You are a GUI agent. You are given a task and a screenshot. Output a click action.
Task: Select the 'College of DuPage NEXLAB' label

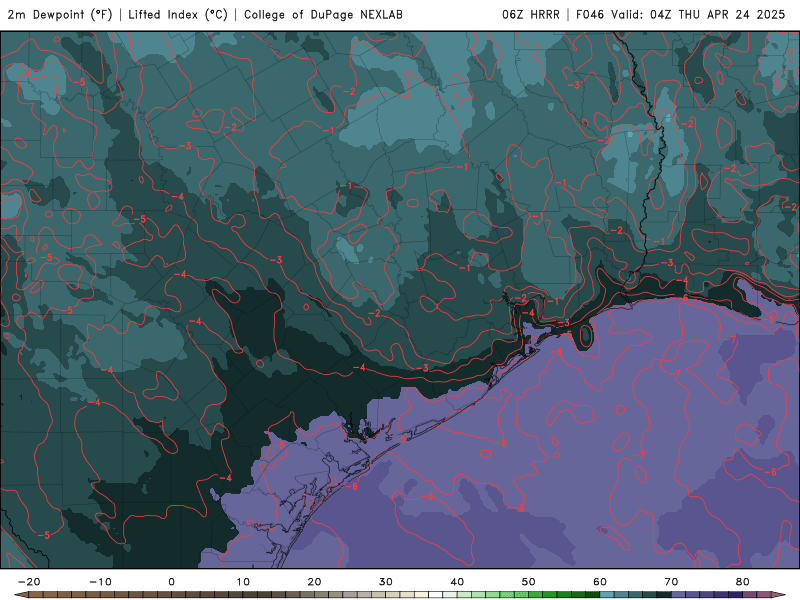pyautogui.click(x=323, y=15)
